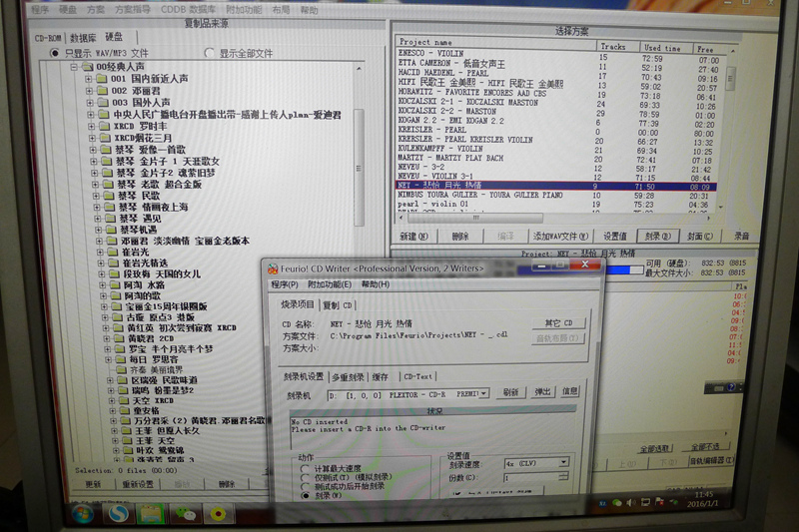Screen dimensions: 799x532
Task: Open the file explorer taskbar icon
Action: click(x=151, y=514)
